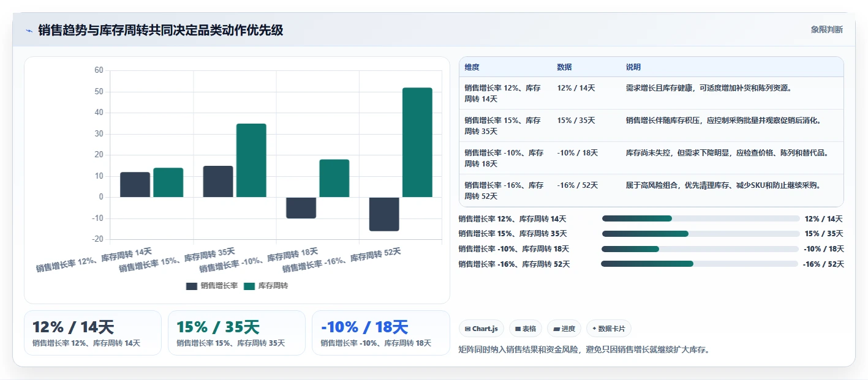Click the trend icon beside the page title
The image size is (868, 380).
[x=29, y=31]
